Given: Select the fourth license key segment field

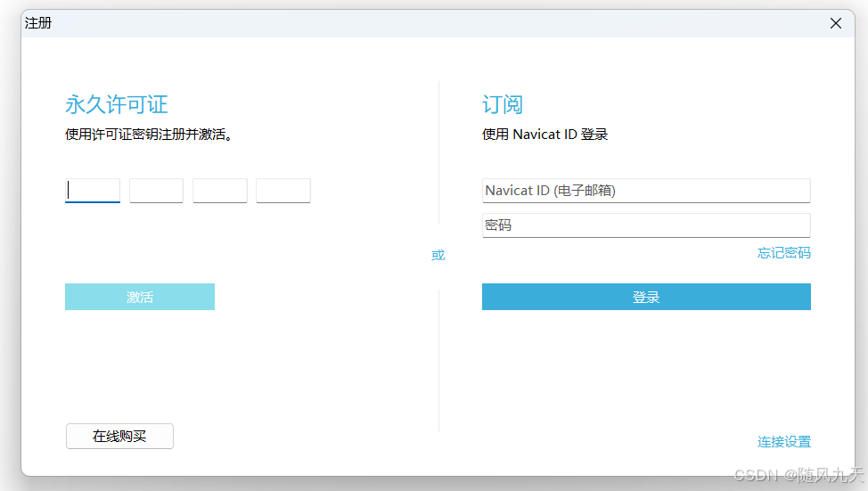Looking at the screenshot, I should (283, 191).
